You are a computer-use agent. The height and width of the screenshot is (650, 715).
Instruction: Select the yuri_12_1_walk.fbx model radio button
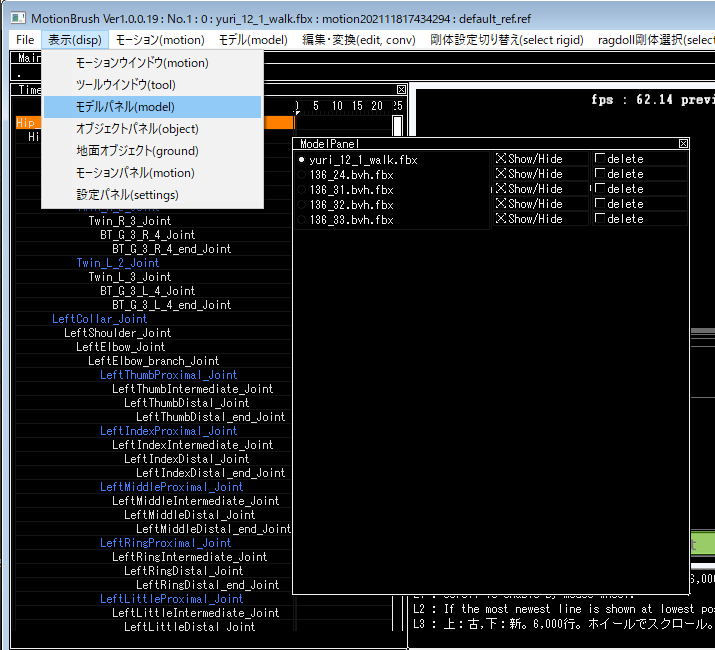coord(302,159)
